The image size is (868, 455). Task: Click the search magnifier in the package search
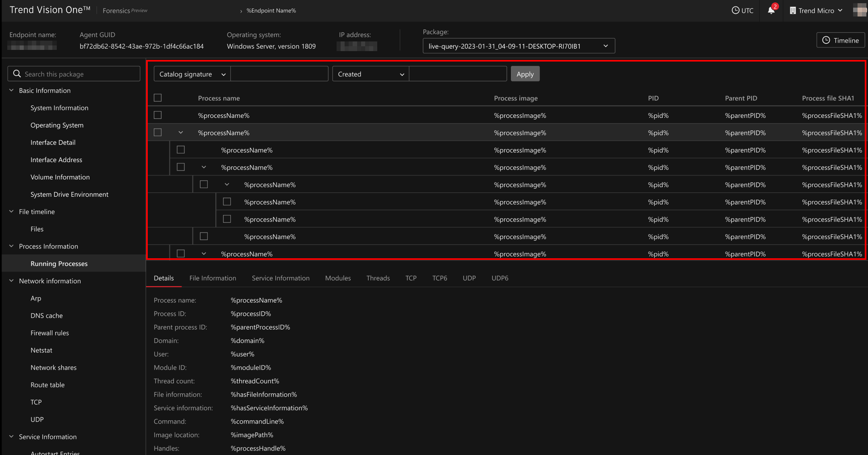[17, 74]
